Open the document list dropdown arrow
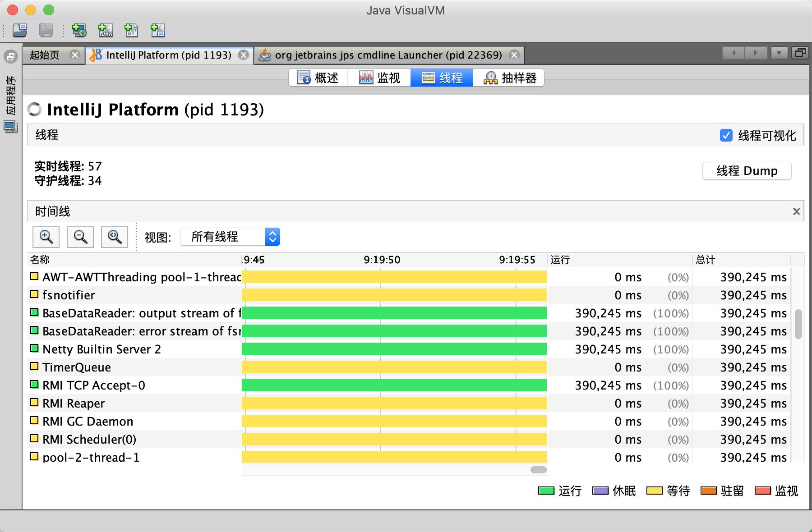The width and height of the screenshot is (812, 532). coord(779,53)
